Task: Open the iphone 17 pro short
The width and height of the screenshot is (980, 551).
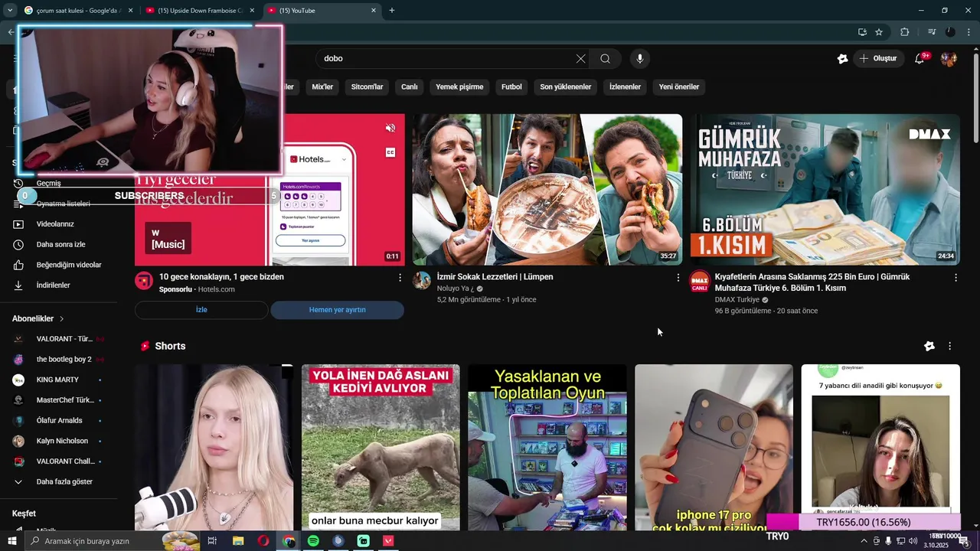Action: tap(714, 448)
